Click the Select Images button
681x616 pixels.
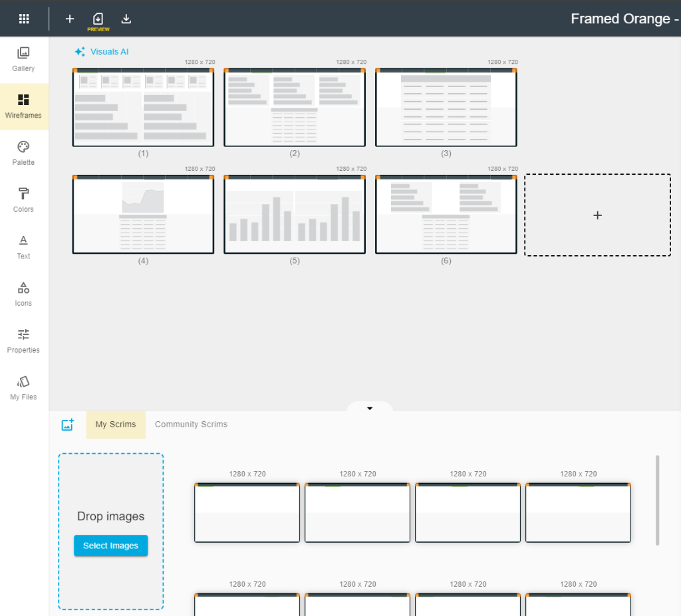click(x=111, y=546)
